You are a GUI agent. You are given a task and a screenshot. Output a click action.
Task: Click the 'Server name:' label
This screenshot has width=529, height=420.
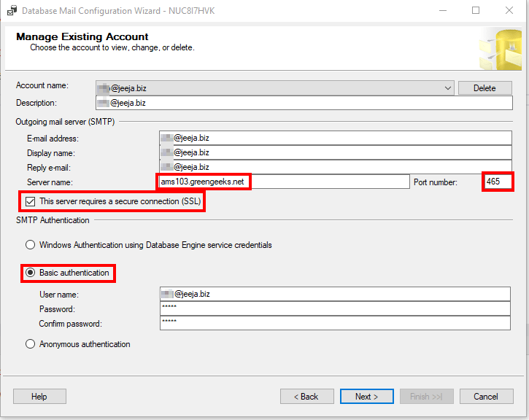tap(50, 182)
